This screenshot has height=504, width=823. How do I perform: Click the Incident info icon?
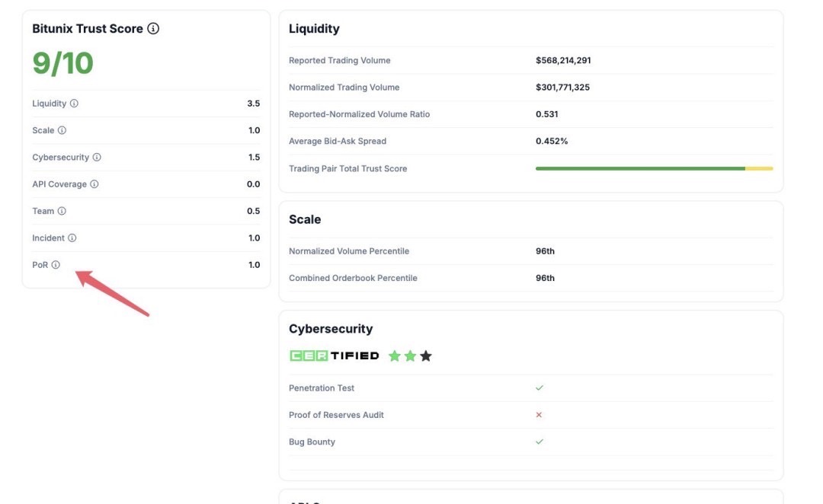(72, 238)
